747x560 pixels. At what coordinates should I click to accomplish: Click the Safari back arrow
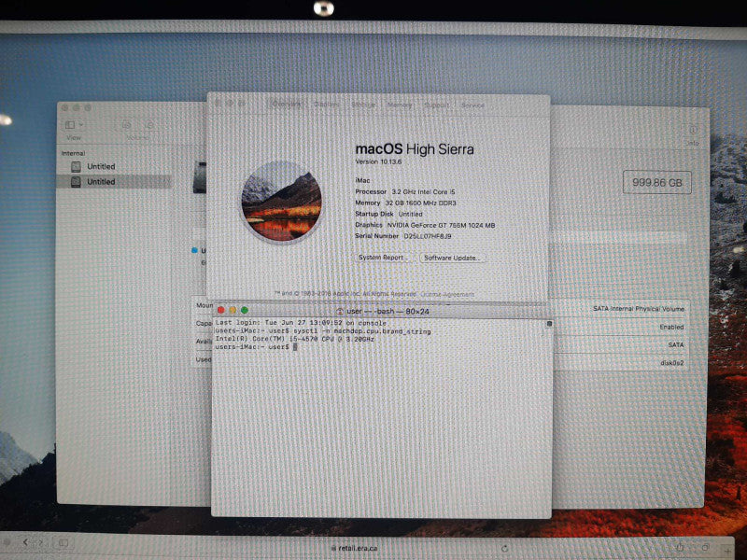coord(26,542)
